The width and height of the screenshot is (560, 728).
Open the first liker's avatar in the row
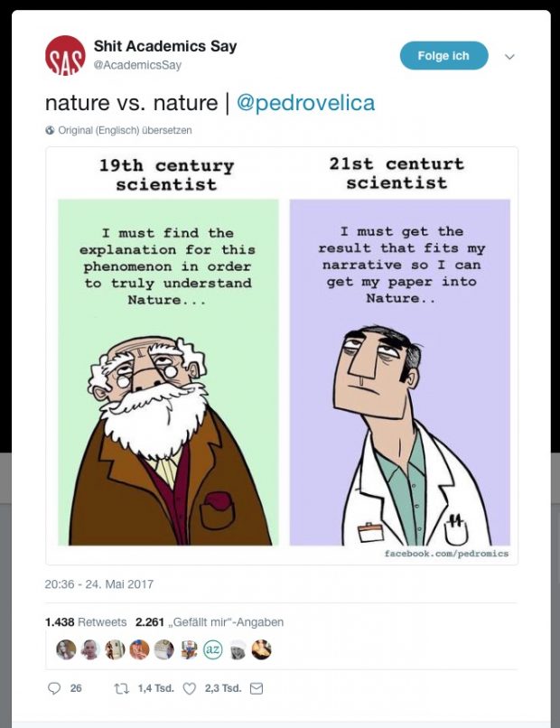pos(66,649)
